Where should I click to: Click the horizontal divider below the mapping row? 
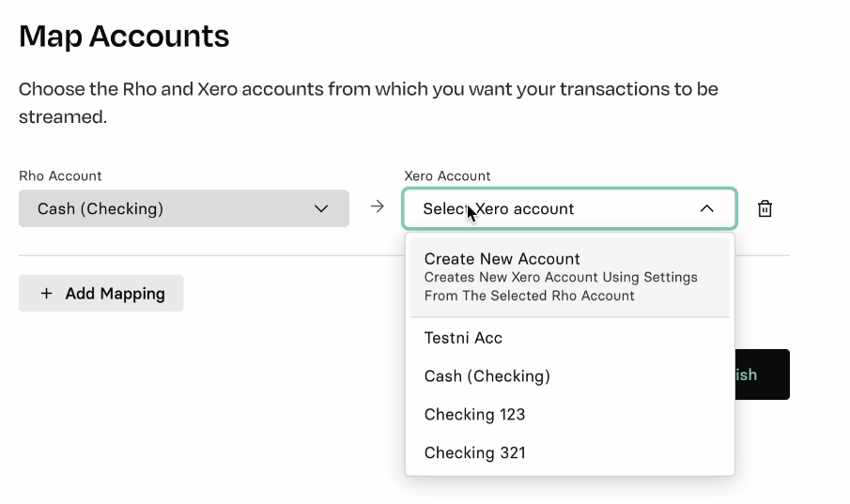click(x=212, y=255)
